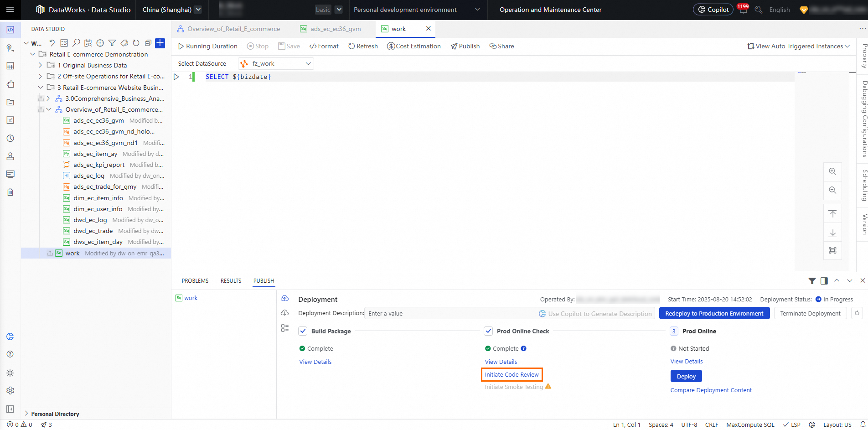Click the search magnifier in Data Studio toolbar
Screen dimensions: 868x430
click(x=76, y=43)
